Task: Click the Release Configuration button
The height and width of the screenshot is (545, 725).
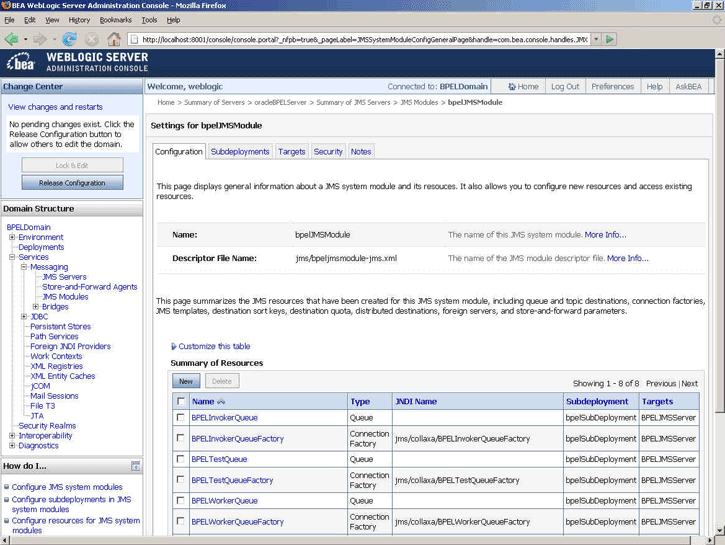Action: click(72, 183)
